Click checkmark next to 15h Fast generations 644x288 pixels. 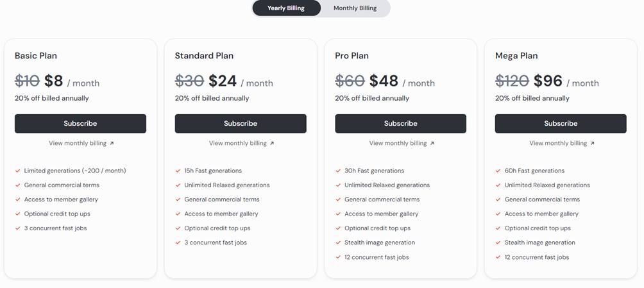point(178,171)
